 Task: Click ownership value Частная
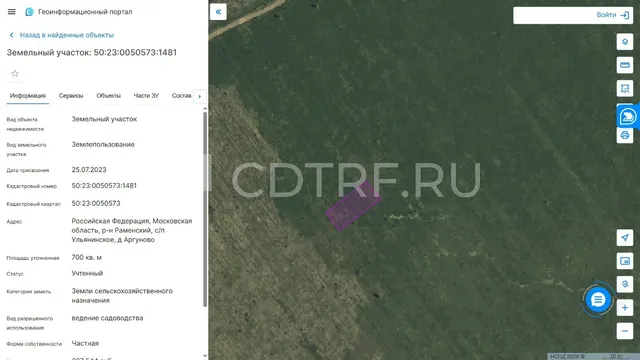coord(85,343)
